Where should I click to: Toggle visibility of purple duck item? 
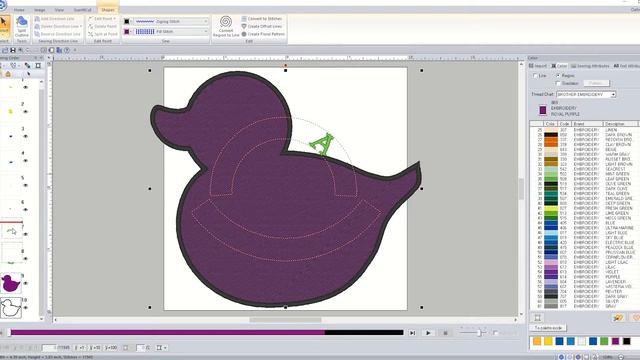[26, 283]
